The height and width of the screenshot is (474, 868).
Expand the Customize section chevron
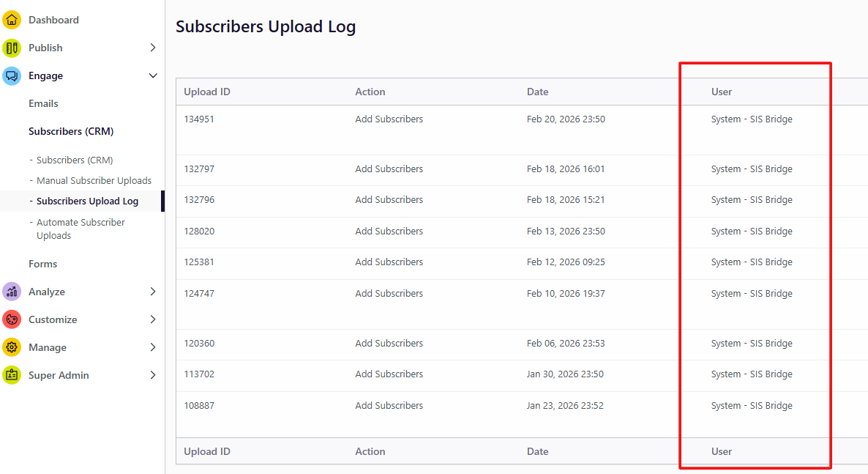click(x=153, y=319)
